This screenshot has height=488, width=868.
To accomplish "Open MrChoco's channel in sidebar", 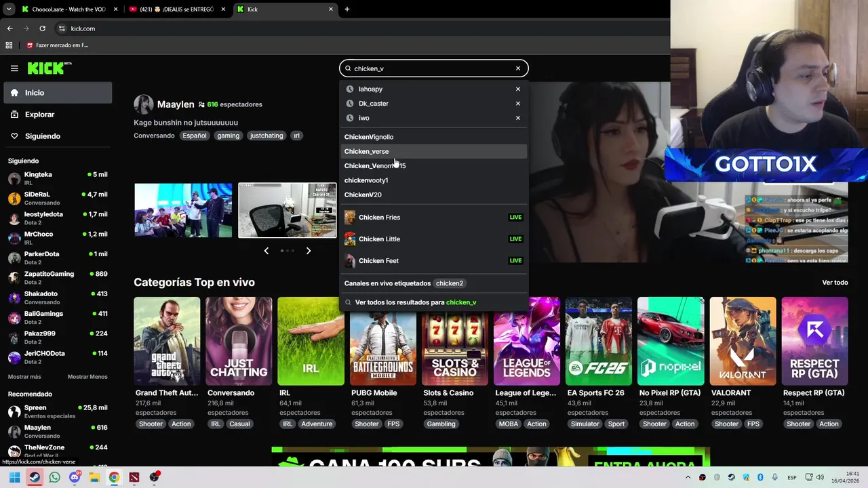I will pyautogui.click(x=58, y=238).
